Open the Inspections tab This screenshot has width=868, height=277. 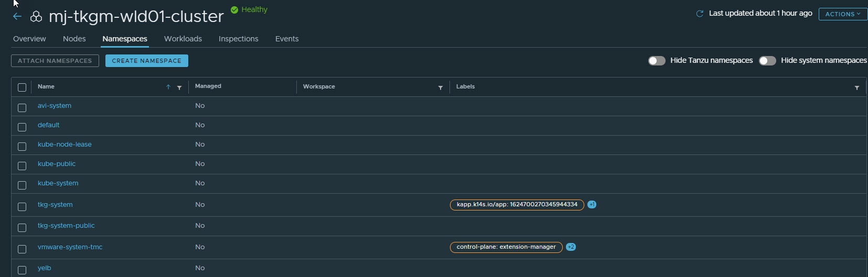click(x=238, y=39)
